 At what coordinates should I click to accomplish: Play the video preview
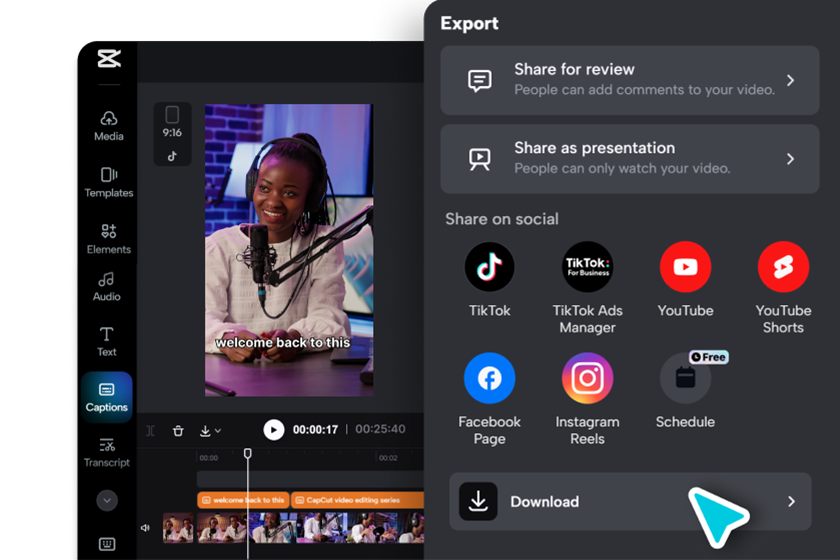(x=273, y=429)
